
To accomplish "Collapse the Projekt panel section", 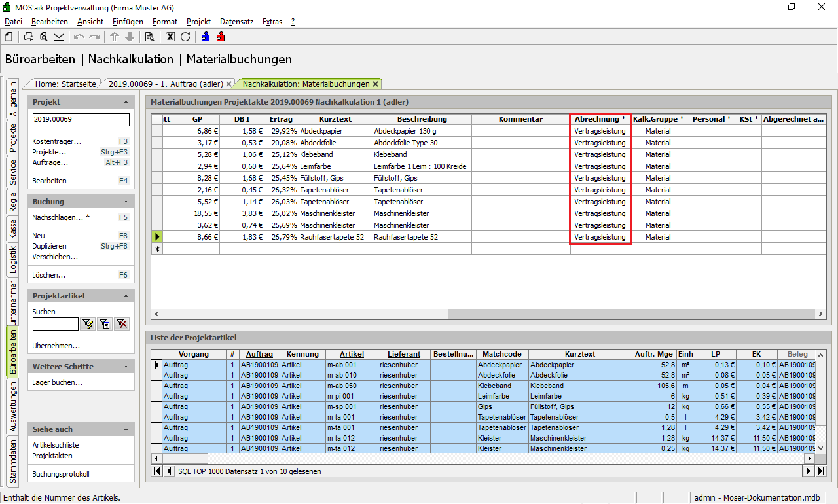I will click(126, 103).
